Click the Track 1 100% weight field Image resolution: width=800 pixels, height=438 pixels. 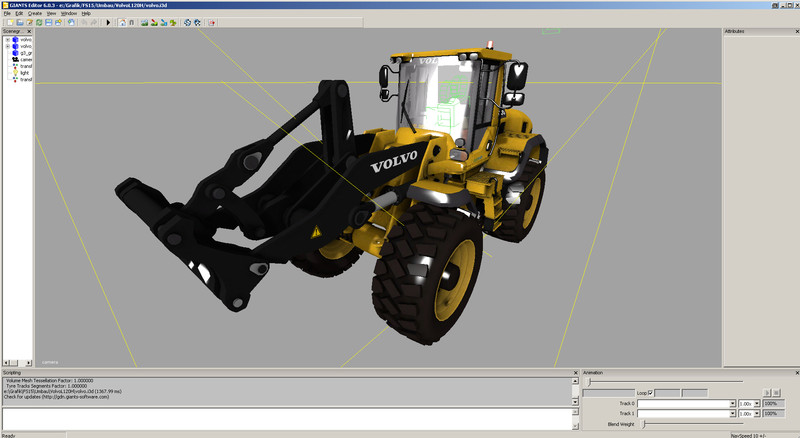[x=773, y=413]
